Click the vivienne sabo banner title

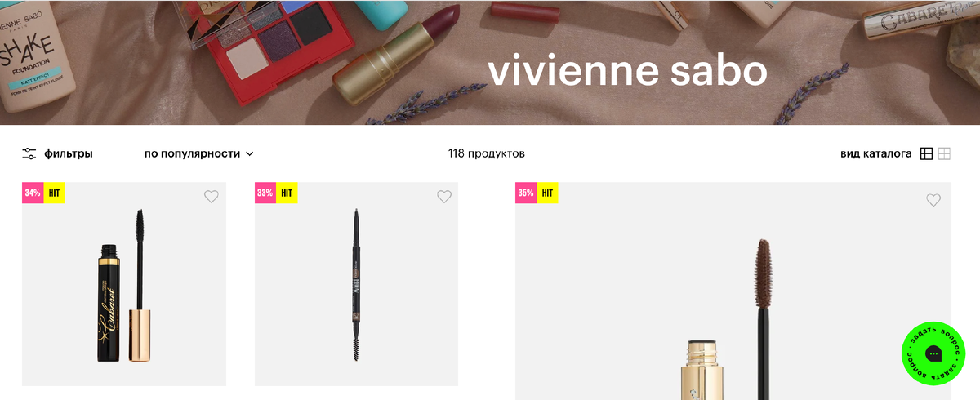point(628,72)
